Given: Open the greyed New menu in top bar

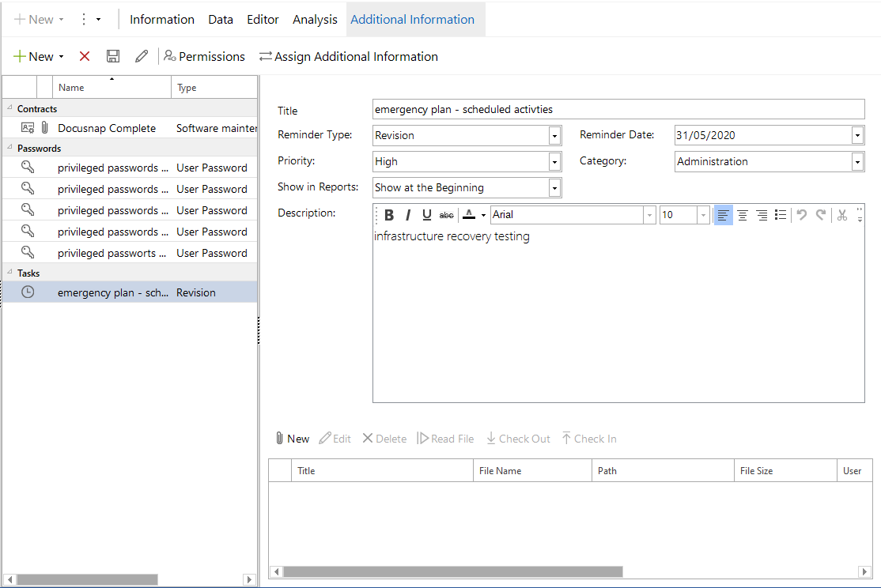Looking at the screenshot, I should [38, 19].
